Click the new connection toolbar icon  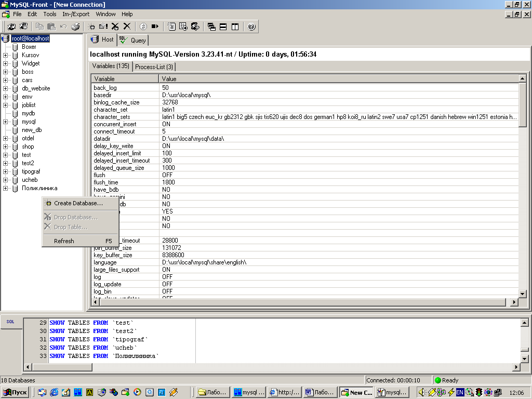point(11,26)
